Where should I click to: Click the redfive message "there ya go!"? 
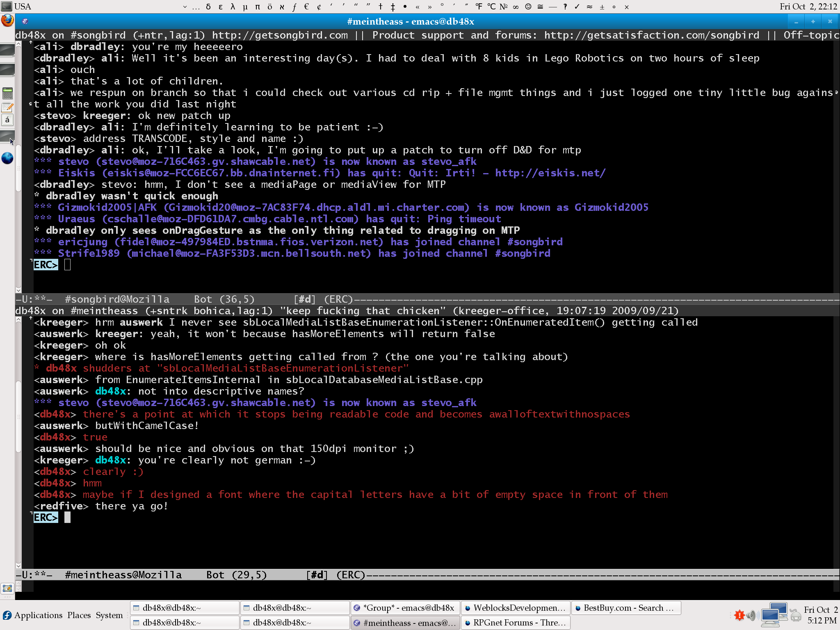(x=131, y=506)
